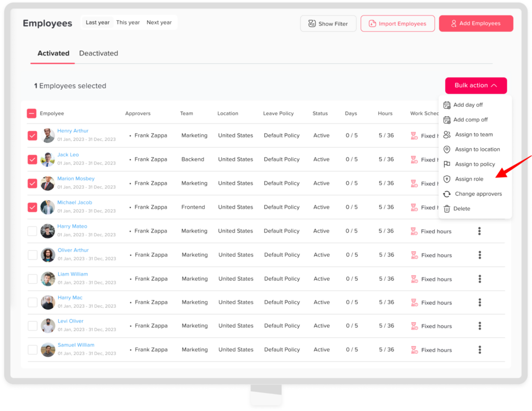Open the three-dot menu for Samuel William
This screenshot has width=532, height=411.
pyautogui.click(x=480, y=350)
